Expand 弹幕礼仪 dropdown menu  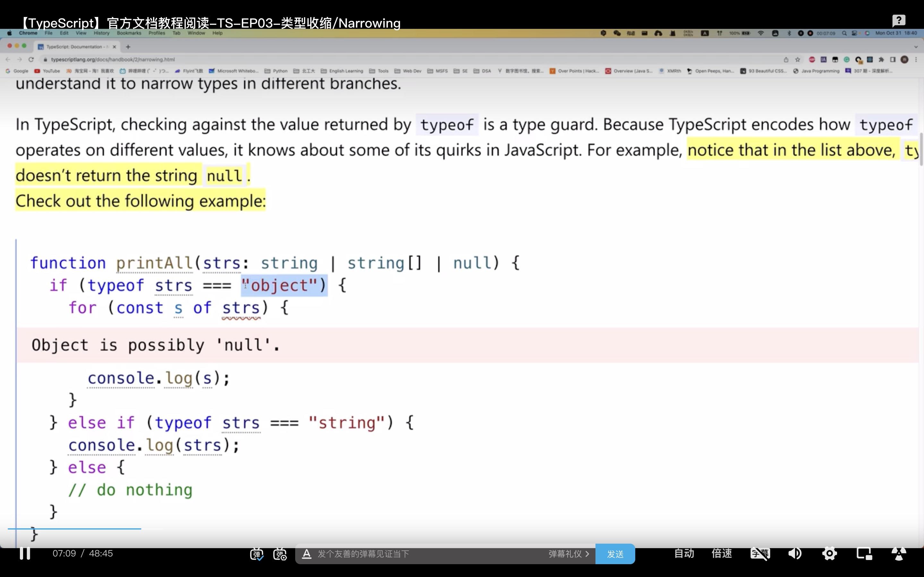(x=569, y=554)
